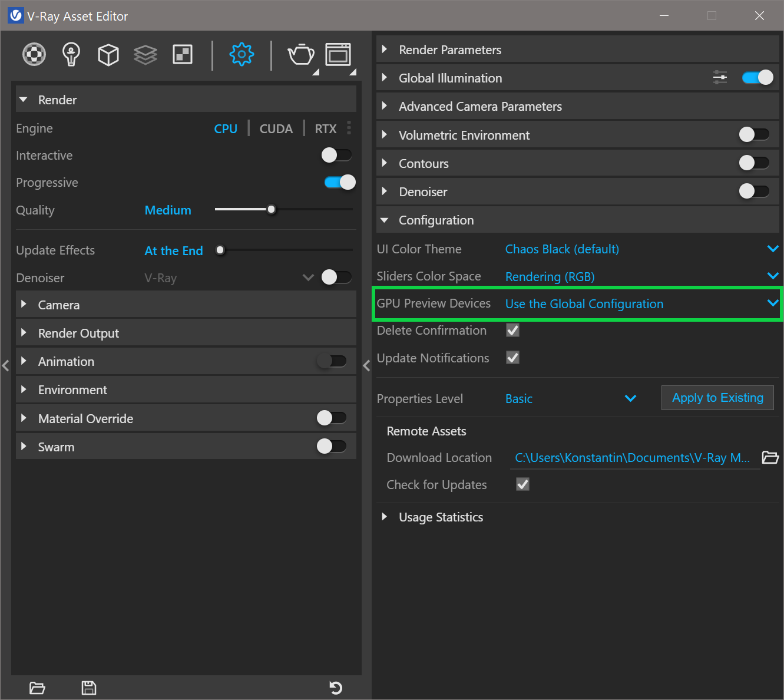
Task: Click the open settings file folder icon
Action: tap(37, 688)
